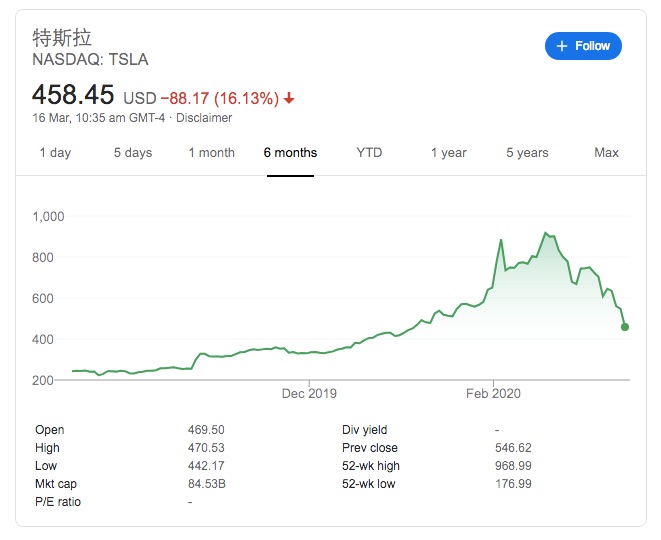Screen dimensions: 661x540
Task: Select the 6 months tab
Action: point(290,153)
